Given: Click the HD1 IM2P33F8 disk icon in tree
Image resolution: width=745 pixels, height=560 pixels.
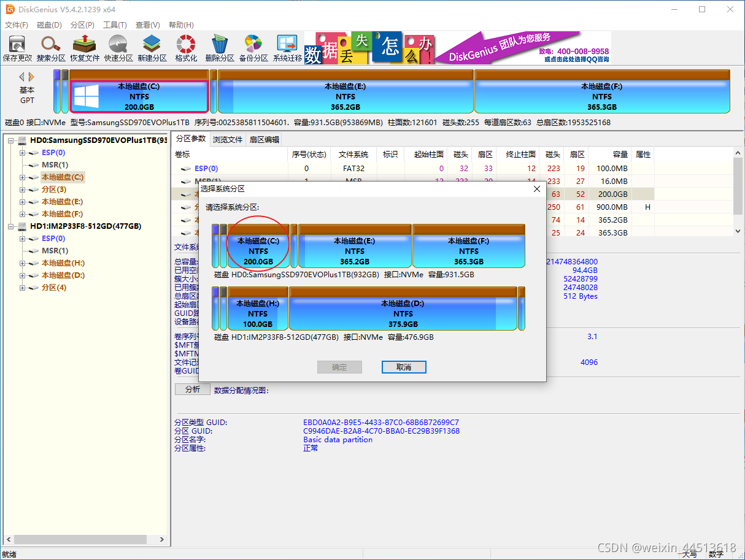Looking at the screenshot, I should coord(23,226).
